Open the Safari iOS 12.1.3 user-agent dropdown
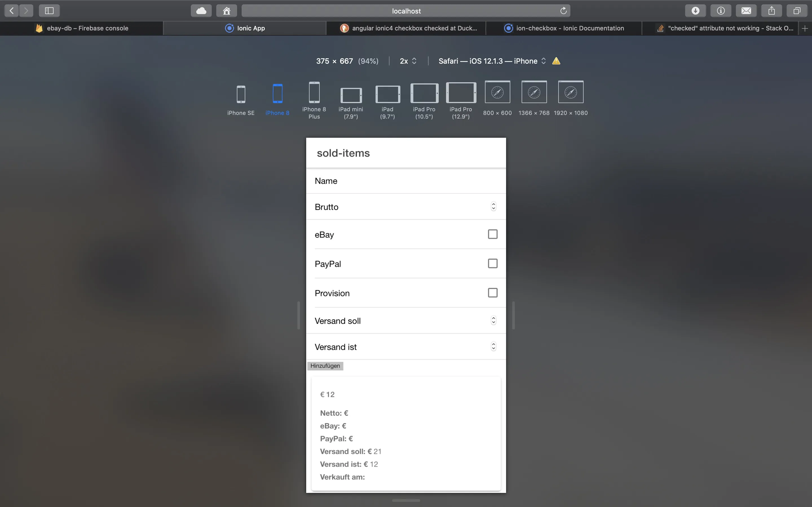 (492, 61)
